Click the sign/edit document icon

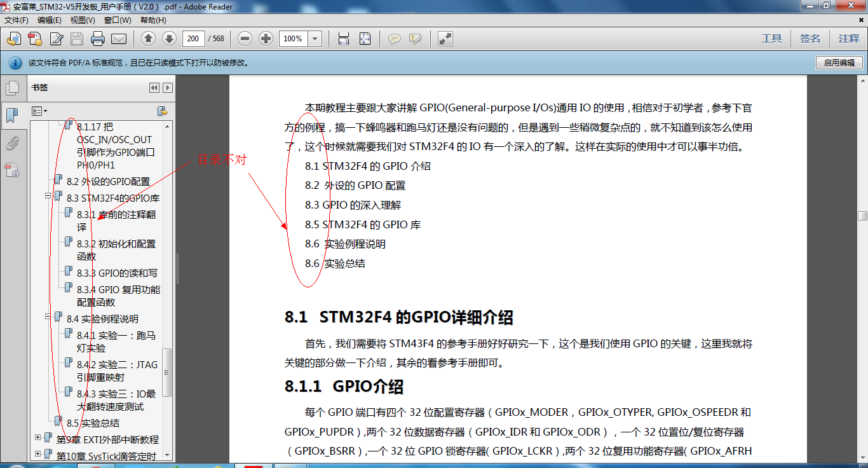coord(56,39)
